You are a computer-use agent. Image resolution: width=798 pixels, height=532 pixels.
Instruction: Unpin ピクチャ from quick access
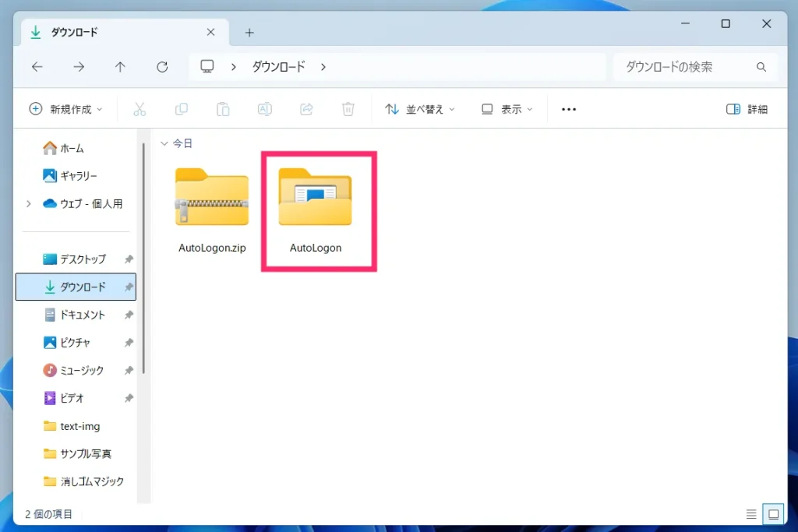click(129, 343)
